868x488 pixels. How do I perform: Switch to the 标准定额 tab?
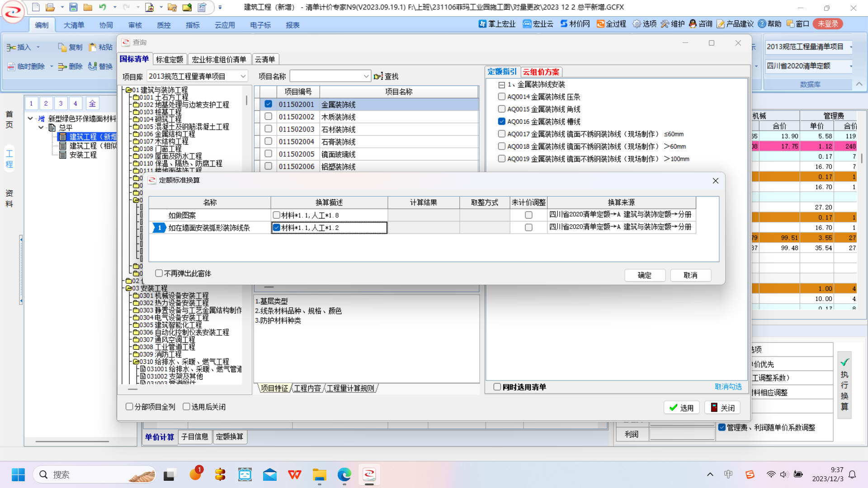(169, 59)
